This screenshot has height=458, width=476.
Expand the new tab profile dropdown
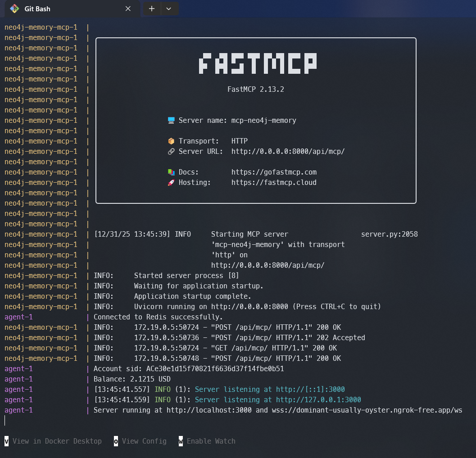169,9
